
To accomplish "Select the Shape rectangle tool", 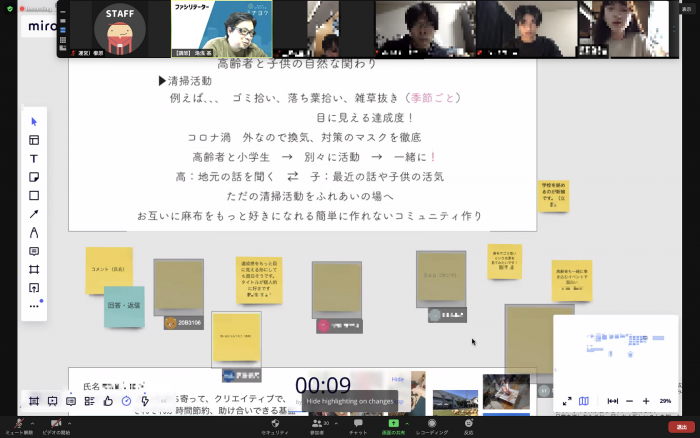I will [x=34, y=196].
